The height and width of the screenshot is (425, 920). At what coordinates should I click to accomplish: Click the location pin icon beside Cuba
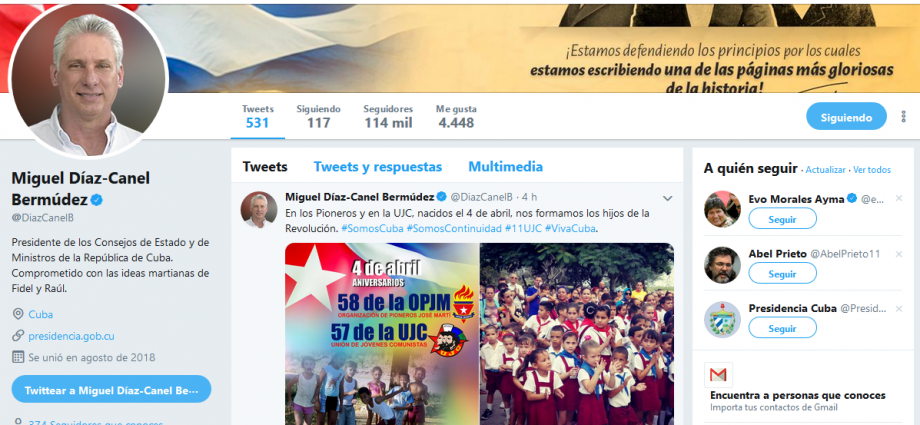[18, 314]
